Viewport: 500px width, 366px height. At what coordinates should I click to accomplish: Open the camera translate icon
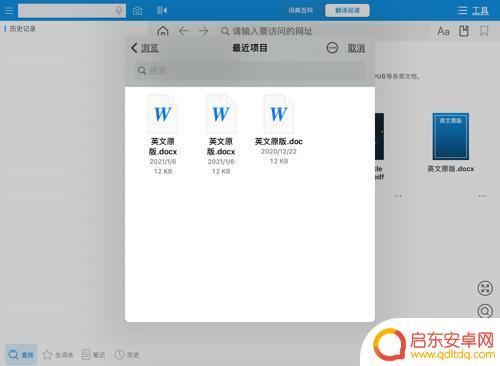137,11
